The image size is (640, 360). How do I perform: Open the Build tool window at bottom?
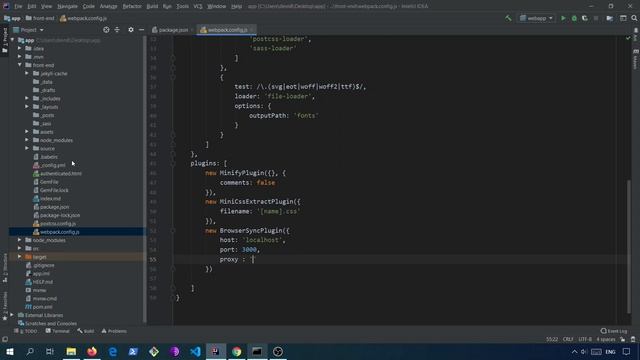(x=86, y=331)
